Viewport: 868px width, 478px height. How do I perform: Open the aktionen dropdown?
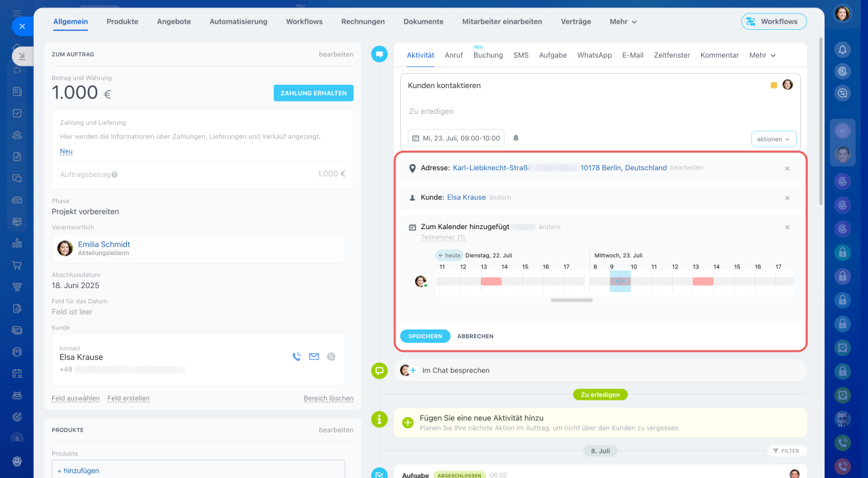click(774, 139)
